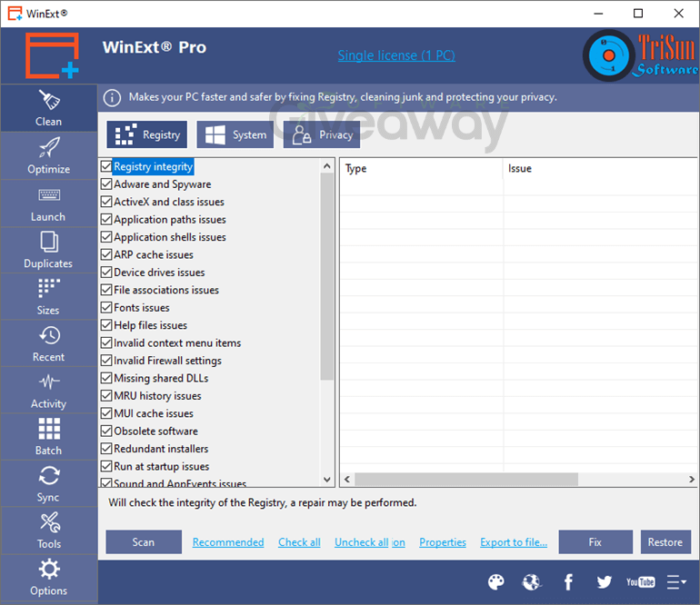
Task: Click the checklist scroll-up arrow
Action: [326, 166]
